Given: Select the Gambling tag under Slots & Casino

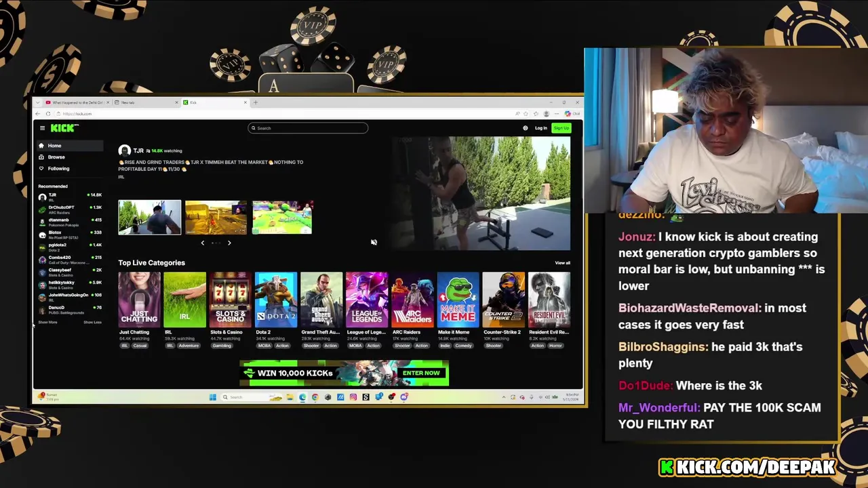Looking at the screenshot, I should coord(222,346).
